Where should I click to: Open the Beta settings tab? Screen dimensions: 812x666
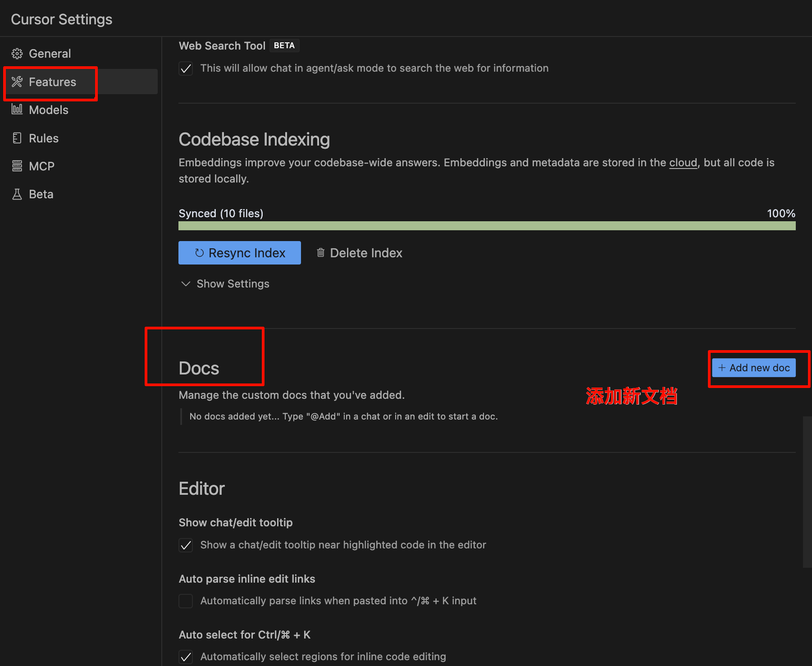(81, 194)
